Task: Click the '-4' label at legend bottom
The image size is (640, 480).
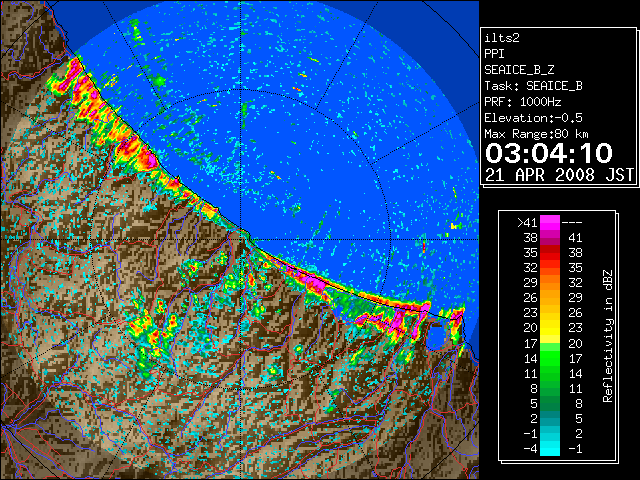Action: click(x=530, y=449)
